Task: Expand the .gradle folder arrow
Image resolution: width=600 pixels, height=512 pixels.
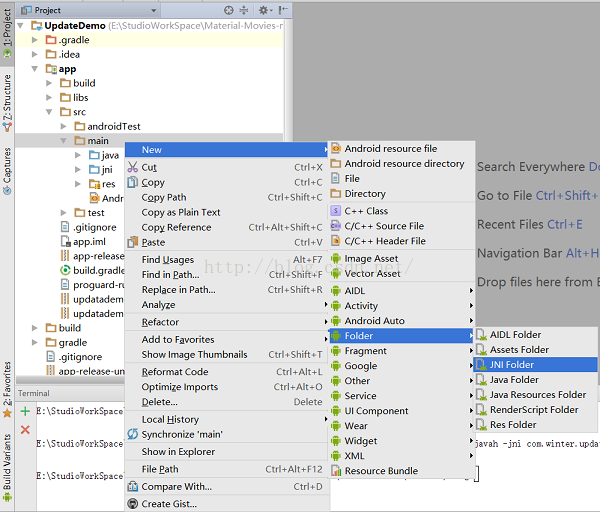Action: [36, 40]
